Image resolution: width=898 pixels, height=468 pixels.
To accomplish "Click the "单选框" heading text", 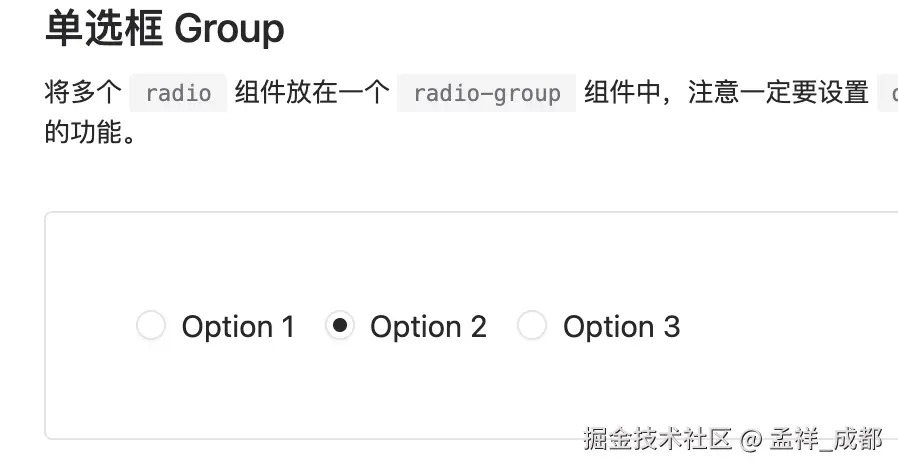I will (x=104, y=29).
